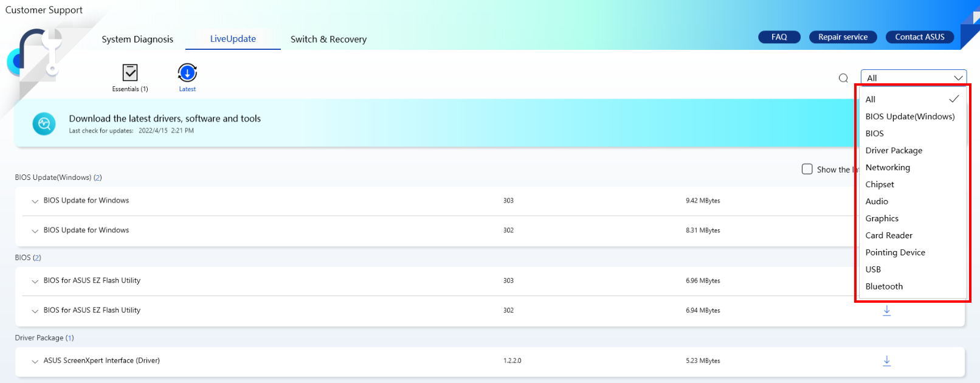Select the Latest updates icon
The image size is (980, 383).
click(x=187, y=78)
